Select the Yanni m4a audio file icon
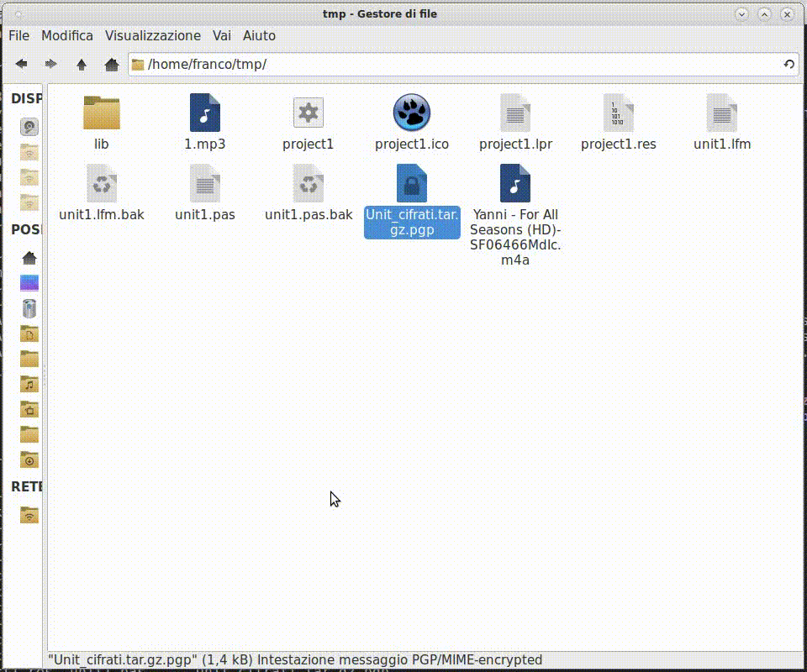 point(515,184)
